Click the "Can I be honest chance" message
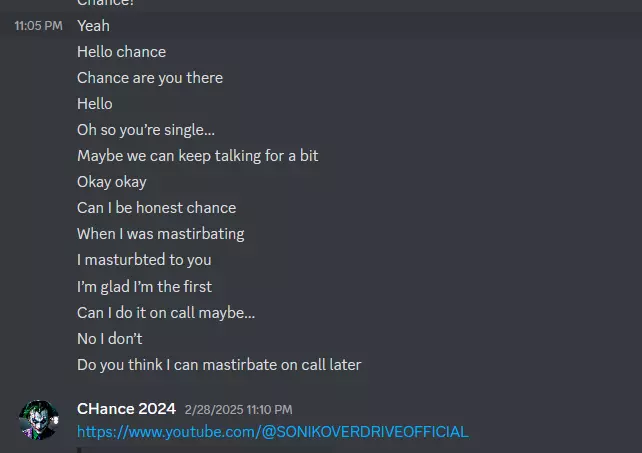Viewport: 642px width, 453px height. click(x=156, y=208)
